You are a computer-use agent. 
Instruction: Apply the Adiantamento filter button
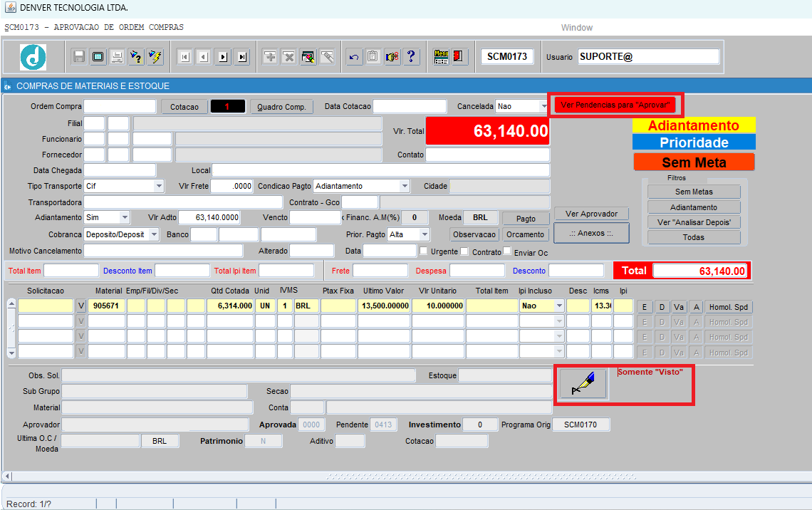point(694,207)
